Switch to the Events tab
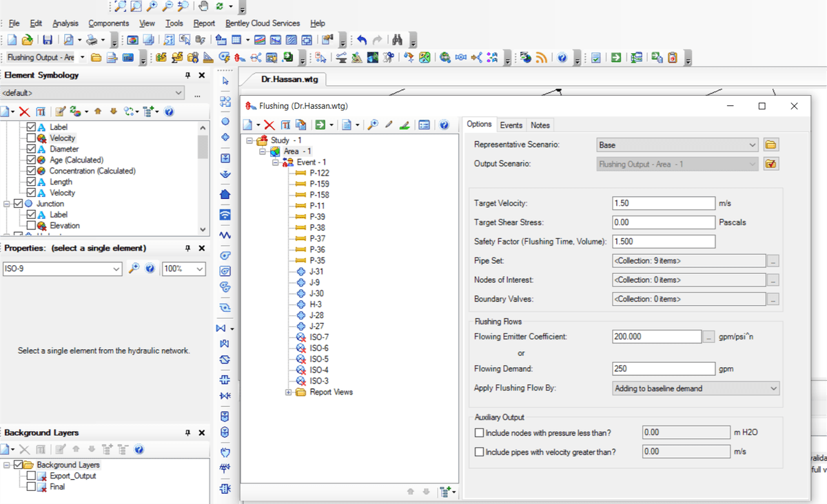 pyautogui.click(x=511, y=125)
